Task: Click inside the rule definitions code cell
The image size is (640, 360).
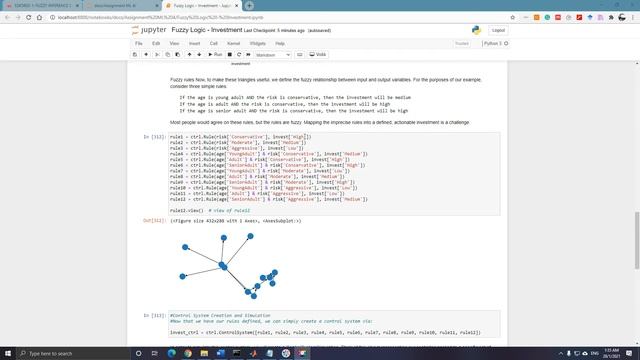Action: click(334, 173)
